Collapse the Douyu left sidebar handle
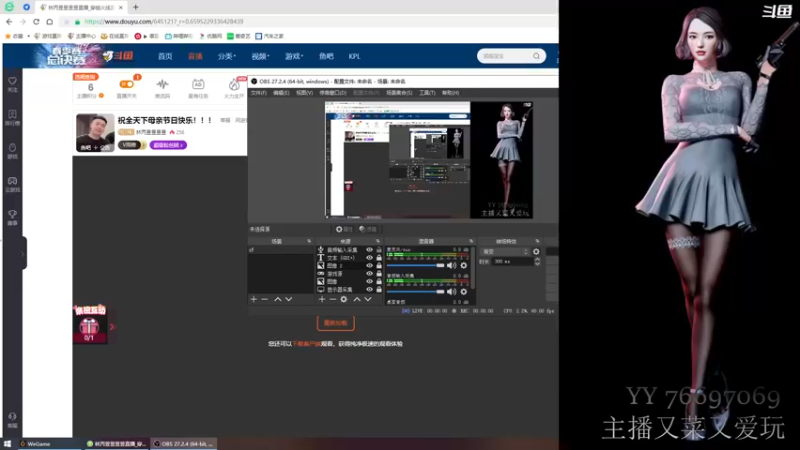This screenshot has height=450, width=800. pos(23,253)
